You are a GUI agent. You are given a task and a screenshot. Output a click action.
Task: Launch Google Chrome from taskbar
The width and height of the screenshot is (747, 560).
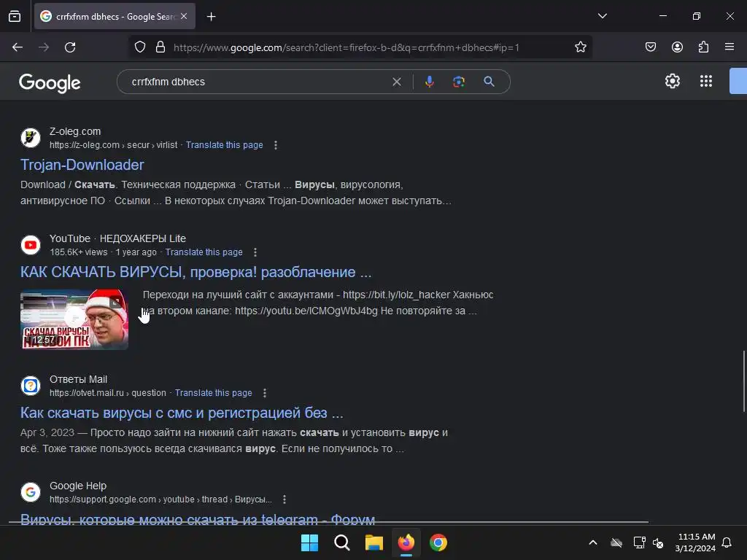(438, 542)
